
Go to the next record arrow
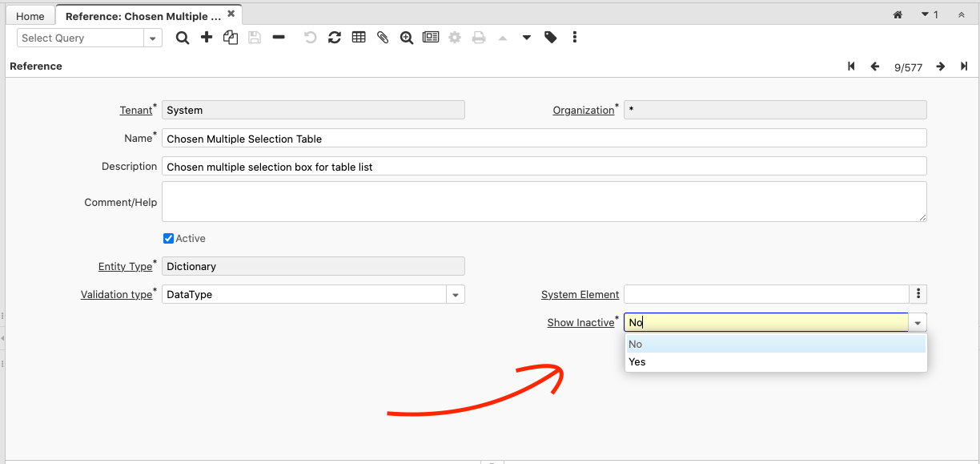(941, 67)
